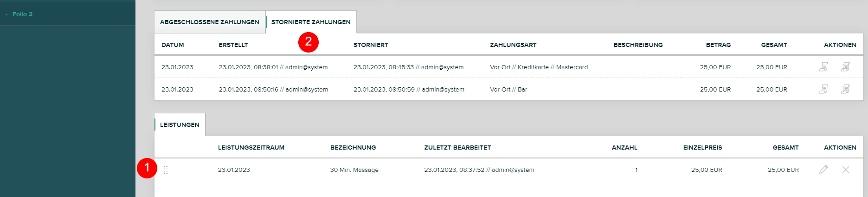Click the Datum column header in payments
The image size is (868, 197).
click(x=173, y=45)
